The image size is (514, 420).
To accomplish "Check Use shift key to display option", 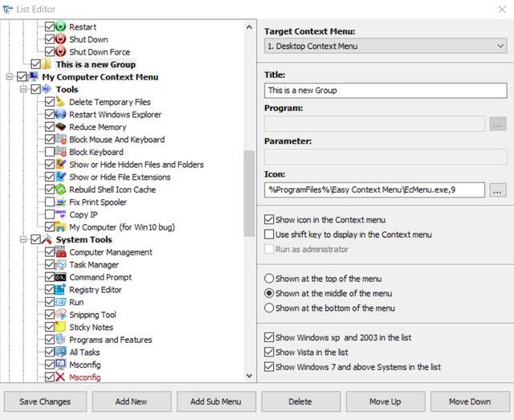I will pos(269,234).
